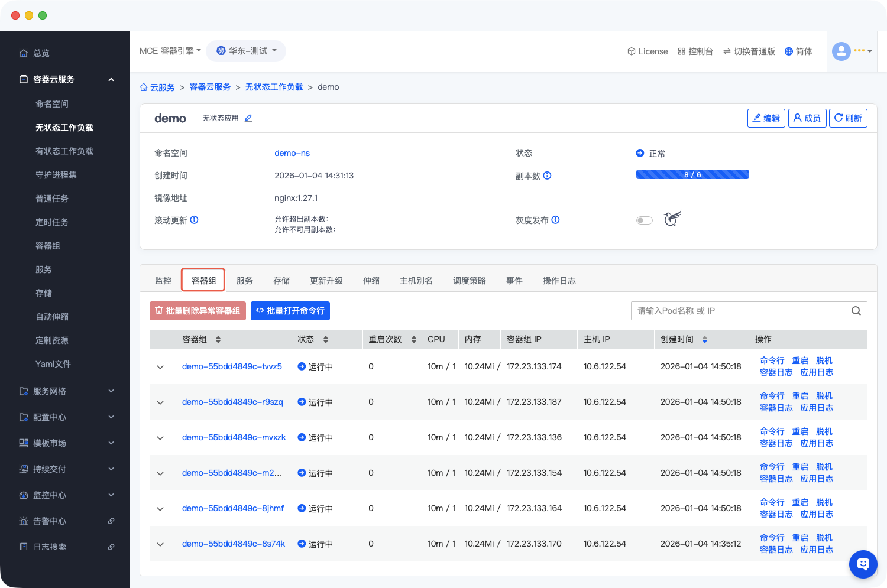Expand the demo-55bdd4849c-tvvz5 row
This screenshot has width=887, height=588.
pos(160,367)
